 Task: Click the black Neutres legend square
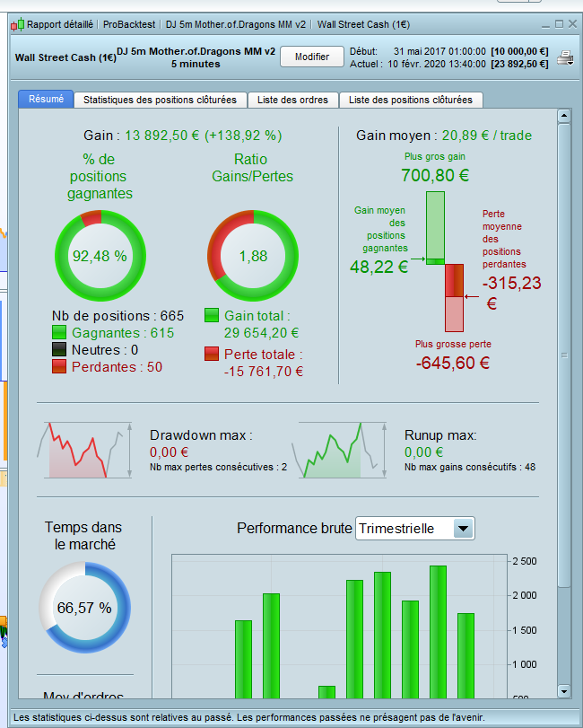(59, 349)
